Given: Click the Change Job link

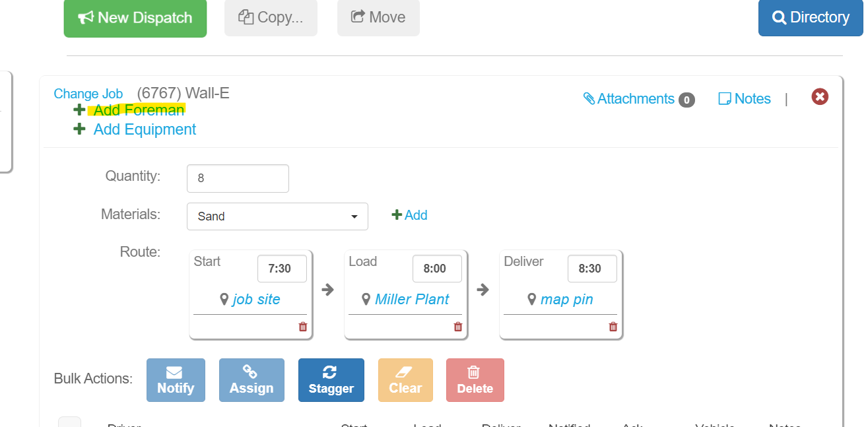Looking at the screenshot, I should pyautogui.click(x=88, y=94).
